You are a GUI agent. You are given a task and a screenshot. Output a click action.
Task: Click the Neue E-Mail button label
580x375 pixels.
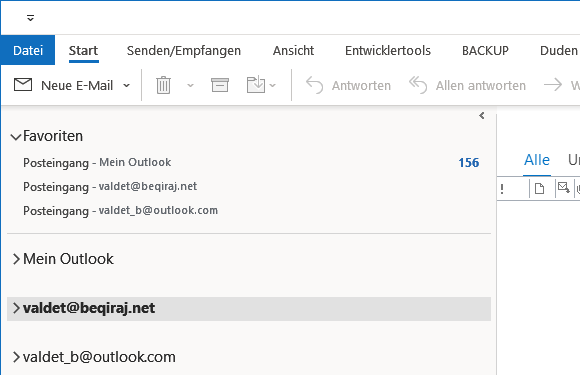(x=77, y=86)
